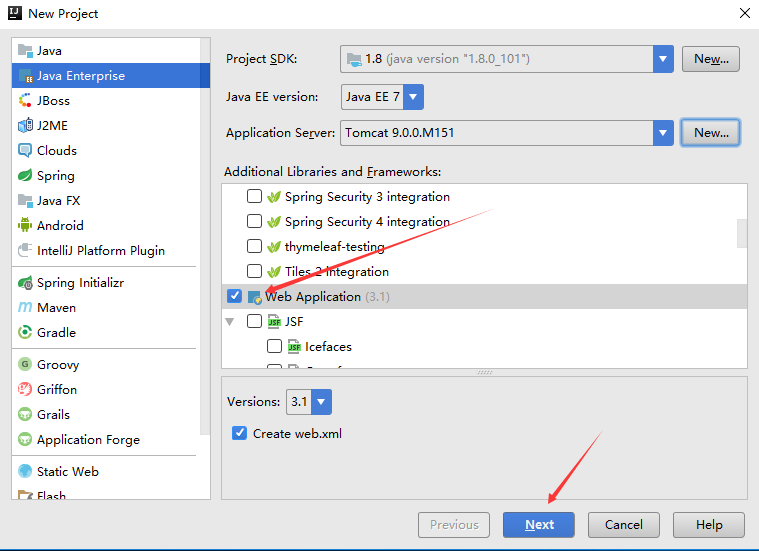This screenshot has height=551, width=759.
Task: Toggle the Create web.xml checkbox
Action: click(239, 433)
